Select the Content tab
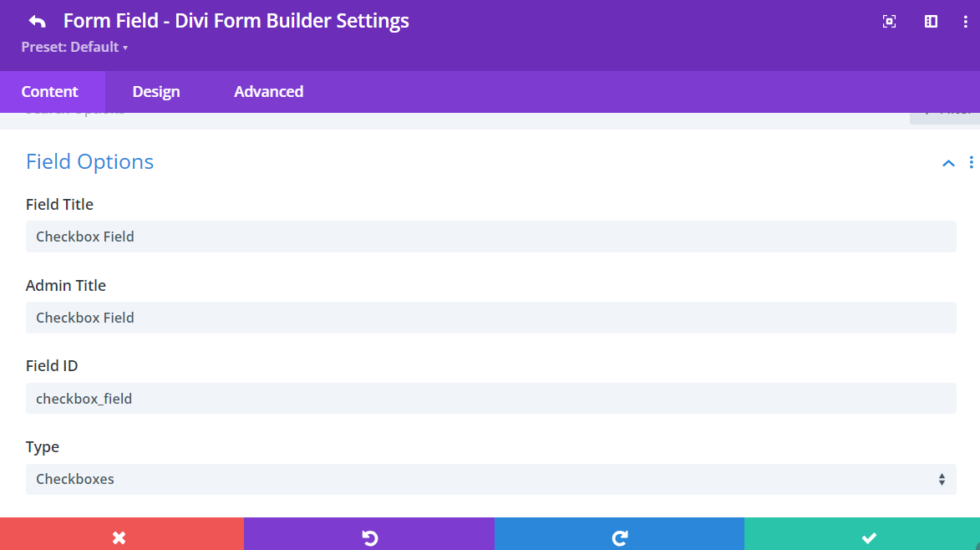This screenshot has height=550, width=980. pyautogui.click(x=50, y=91)
